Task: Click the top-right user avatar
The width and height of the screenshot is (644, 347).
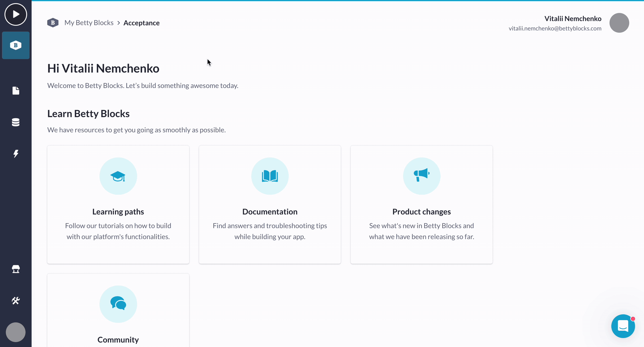Action: (619, 23)
